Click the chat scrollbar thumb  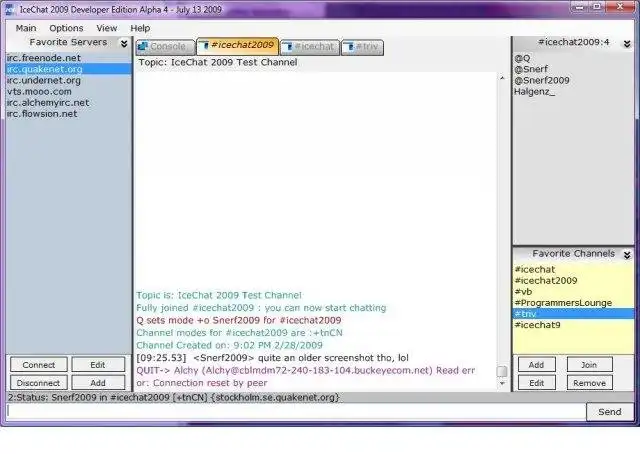pos(502,371)
